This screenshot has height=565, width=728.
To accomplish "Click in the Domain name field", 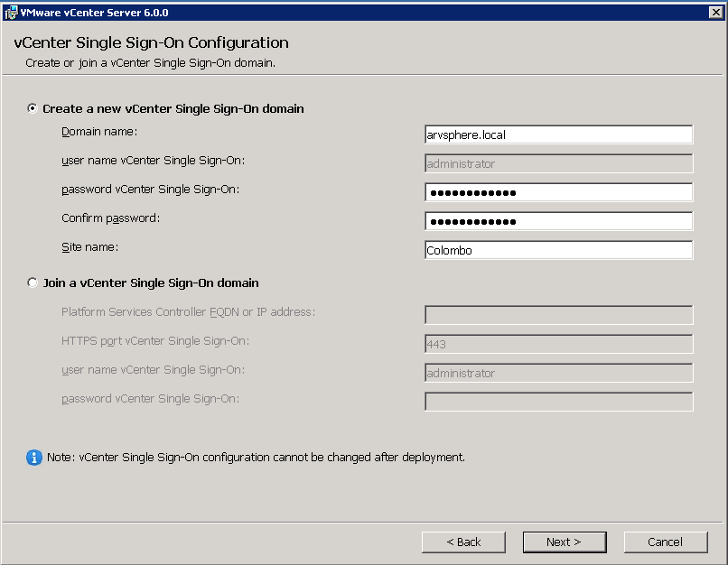I will [x=558, y=134].
